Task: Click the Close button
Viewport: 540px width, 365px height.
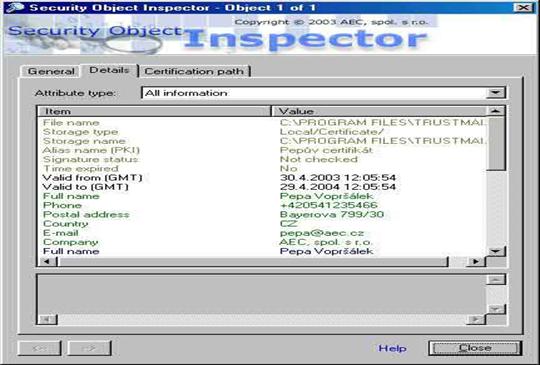Action: [475, 348]
